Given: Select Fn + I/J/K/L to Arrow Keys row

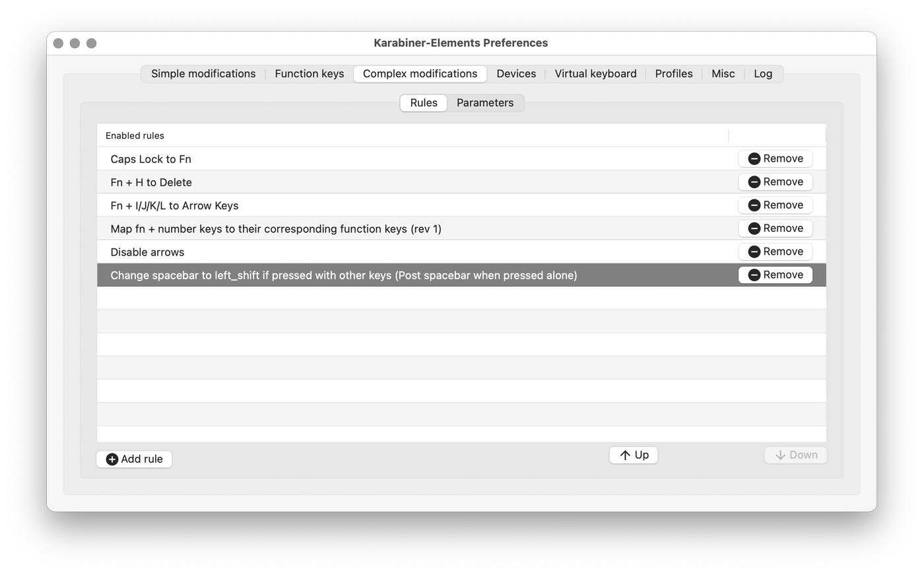Looking at the screenshot, I should click(461, 205).
